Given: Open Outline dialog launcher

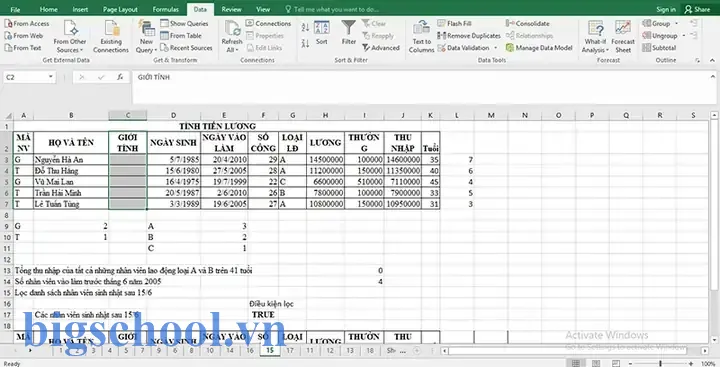Looking at the screenshot, I should [698, 60].
